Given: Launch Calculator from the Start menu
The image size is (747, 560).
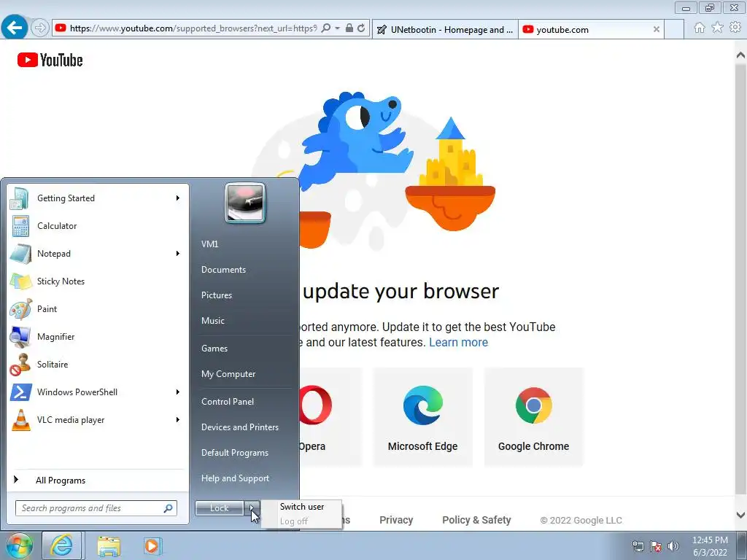Looking at the screenshot, I should click(x=98, y=226).
